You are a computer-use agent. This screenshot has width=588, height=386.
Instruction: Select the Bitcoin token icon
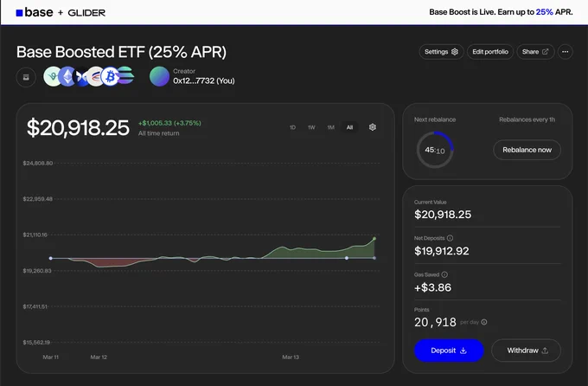point(111,77)
